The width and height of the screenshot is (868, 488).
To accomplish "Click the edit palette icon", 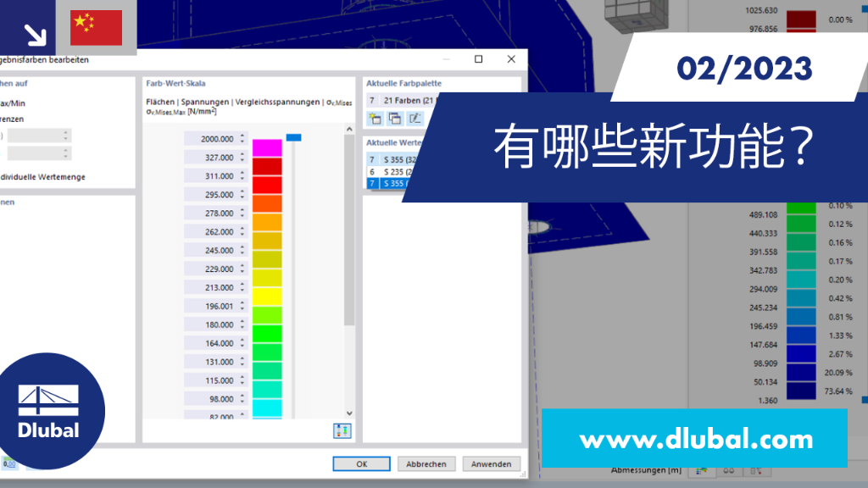I will [415, 119].
